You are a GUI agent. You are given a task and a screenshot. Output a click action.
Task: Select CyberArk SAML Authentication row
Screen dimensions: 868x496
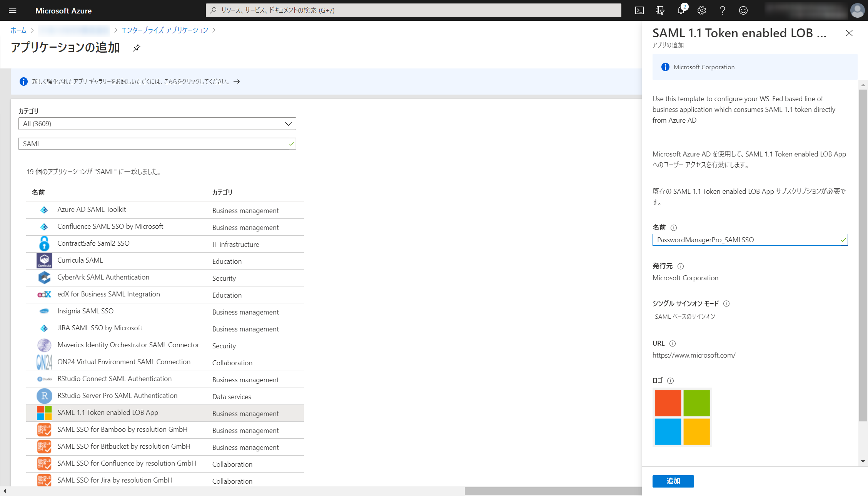[103, 277]
